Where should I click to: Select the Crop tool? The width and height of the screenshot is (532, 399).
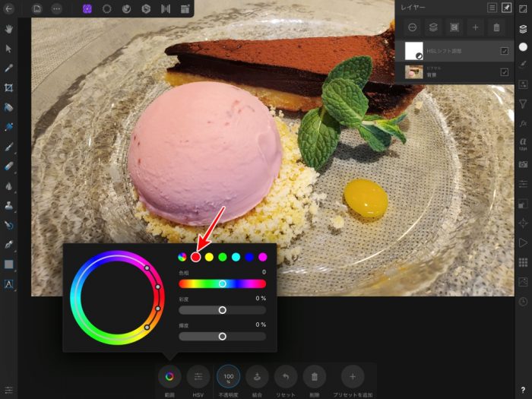pos(9,88)
